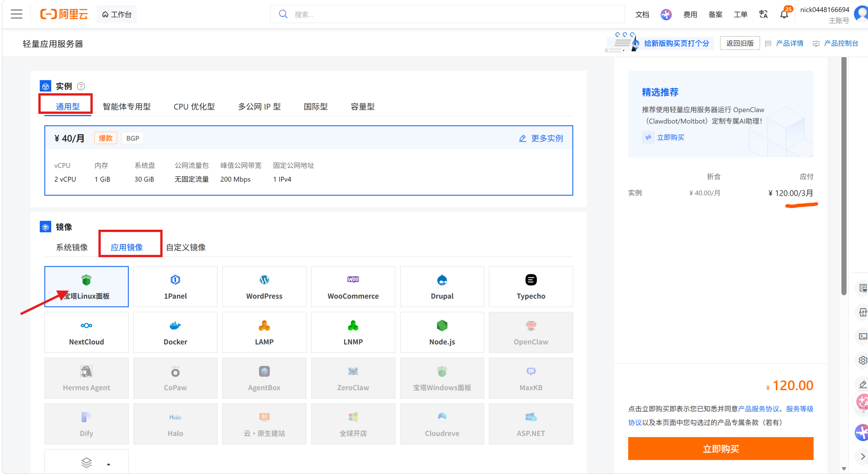Open the language switch icon
Viewport: 868px width, 474px height.
tap(763, 14)
